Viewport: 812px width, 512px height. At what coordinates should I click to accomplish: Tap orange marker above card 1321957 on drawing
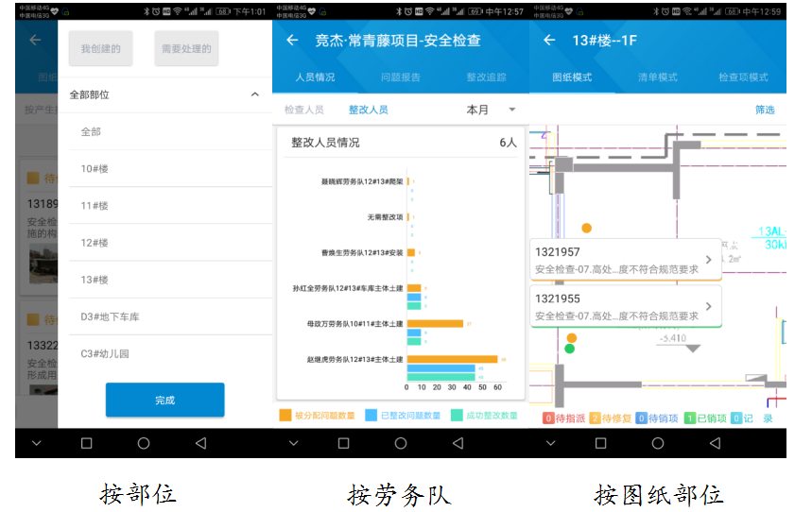(586, 228)
